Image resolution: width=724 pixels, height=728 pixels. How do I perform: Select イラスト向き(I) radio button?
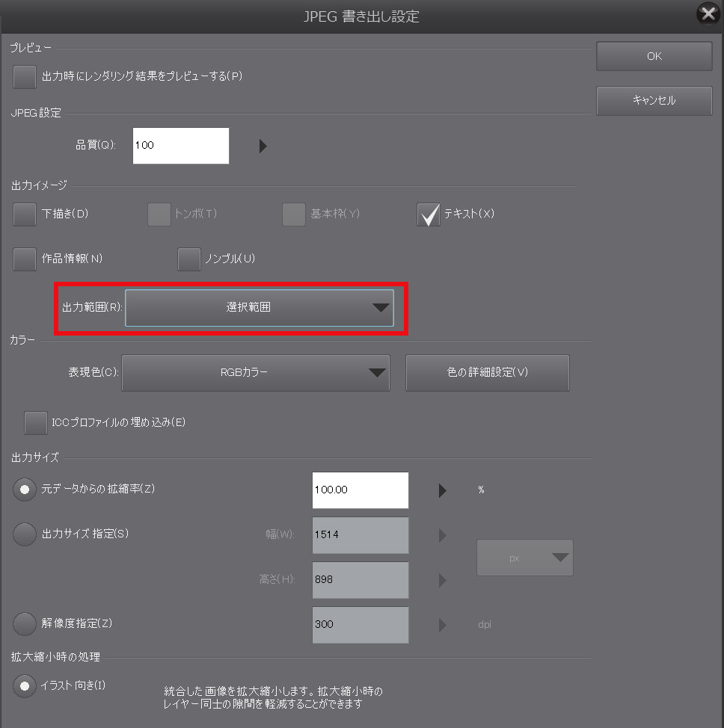click(25, 685)
